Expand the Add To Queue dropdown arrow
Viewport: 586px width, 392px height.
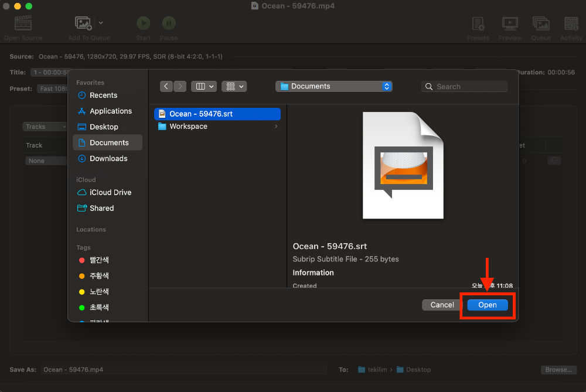(x=101, y=23)
